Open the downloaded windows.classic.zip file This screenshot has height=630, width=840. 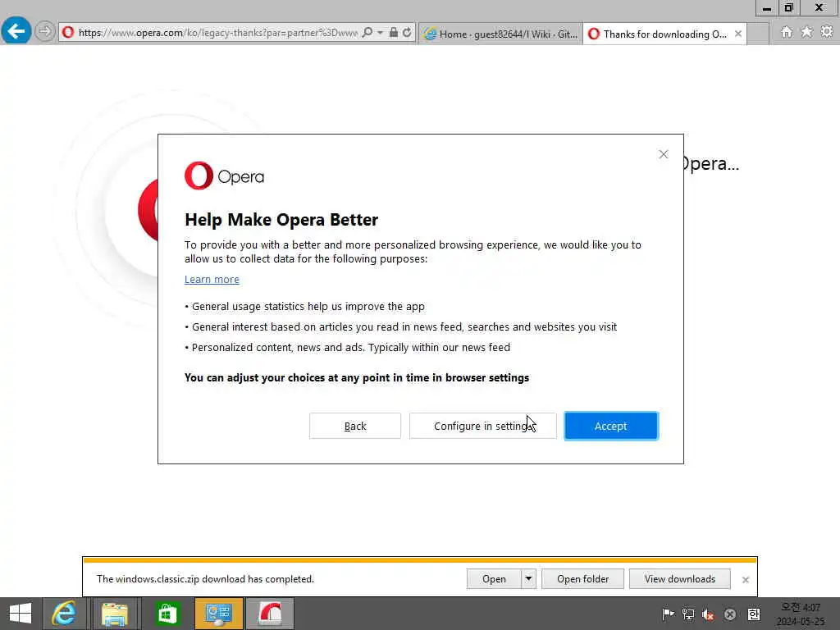pos(493,579)
